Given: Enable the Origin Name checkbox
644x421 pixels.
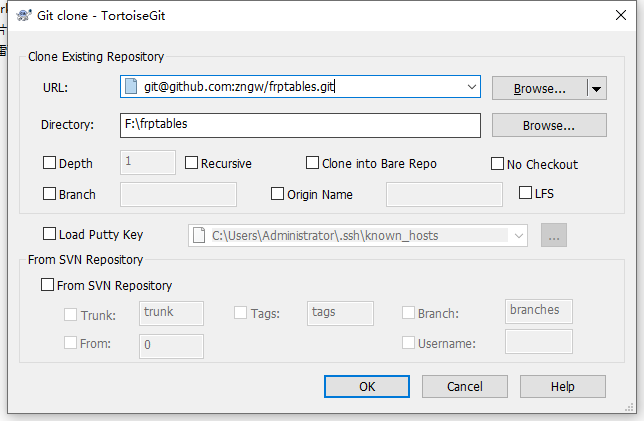Looking at the screenshot, I should [x=278, y=194].
